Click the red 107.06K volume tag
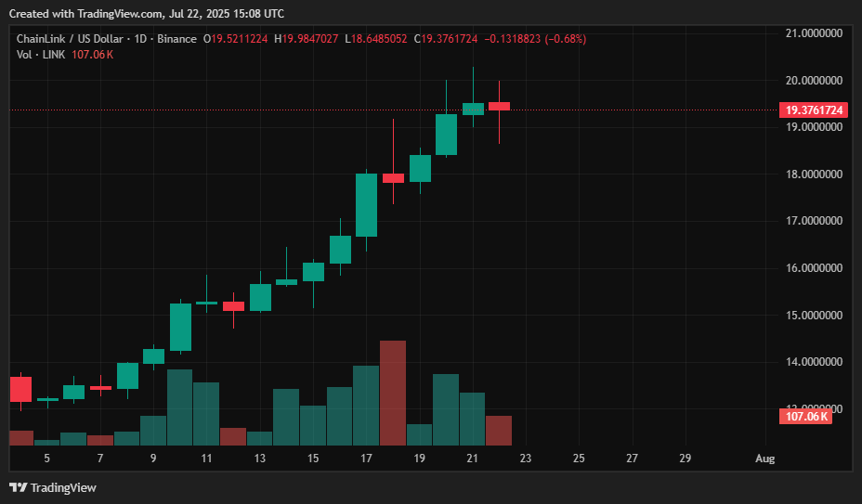 (805, 417)
